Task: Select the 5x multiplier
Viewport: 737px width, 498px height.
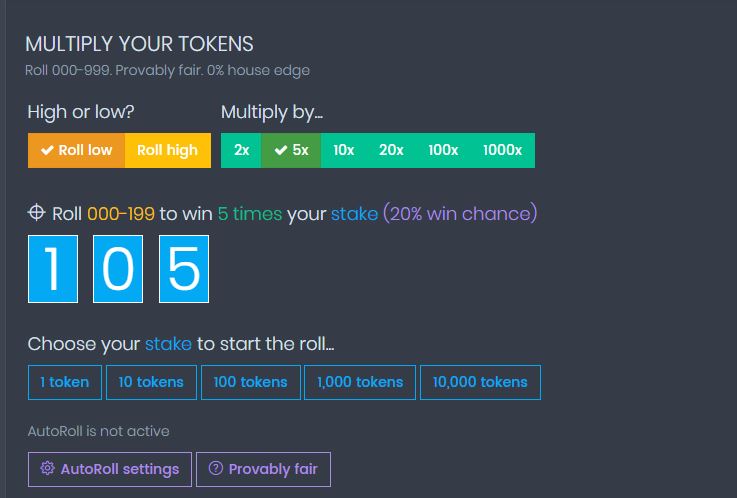Action: pyautogui.click(x=292, y=150)
